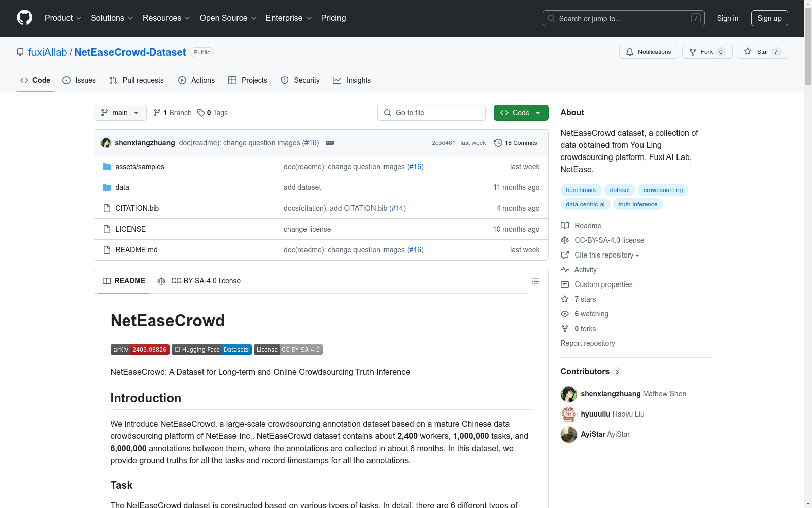
Task: Click the GitHub logo icon
Action: point(24,18)
